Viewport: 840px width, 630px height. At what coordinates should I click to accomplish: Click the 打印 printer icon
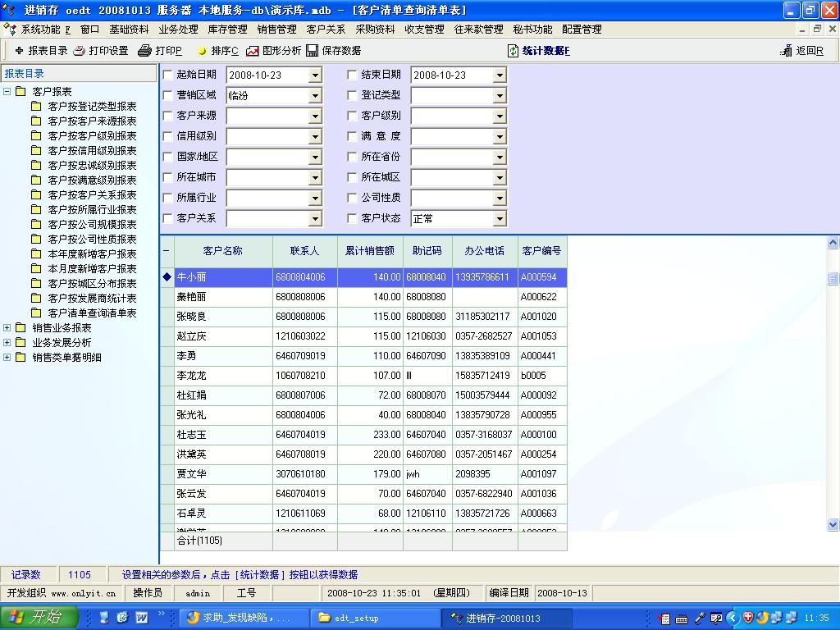(144, 51)
